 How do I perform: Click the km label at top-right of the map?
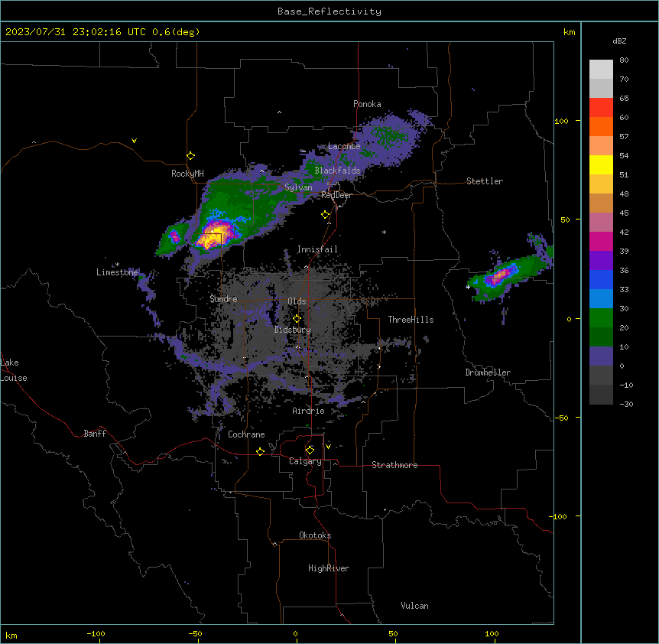click(570, 32)
